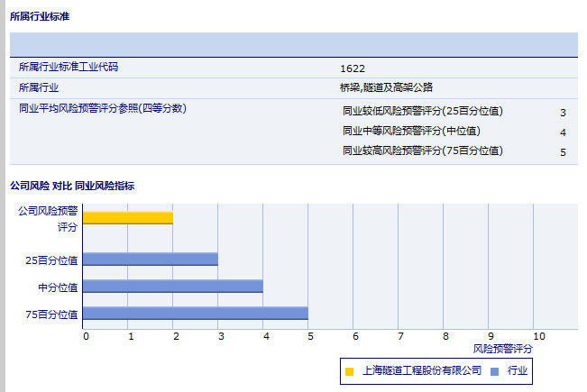
Task: Select the 25百分位值 blue bar
Action: click(150, 260)
